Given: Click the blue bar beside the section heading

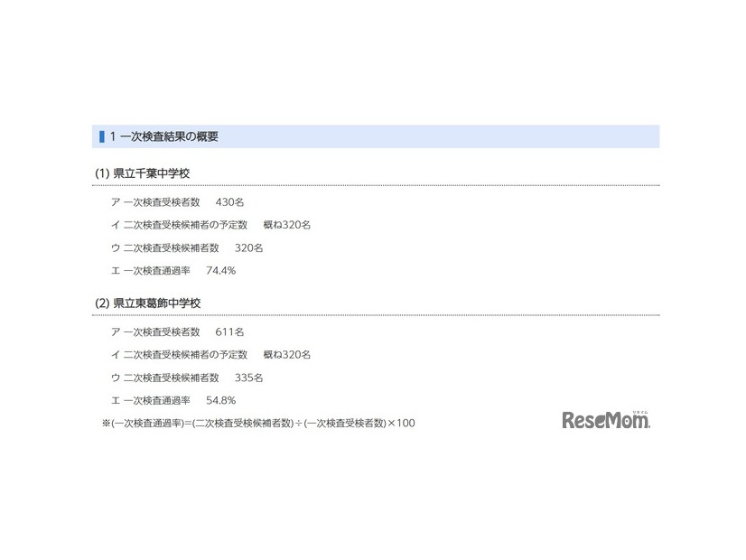Looking at the screenshot, I should tap(102, 135).
